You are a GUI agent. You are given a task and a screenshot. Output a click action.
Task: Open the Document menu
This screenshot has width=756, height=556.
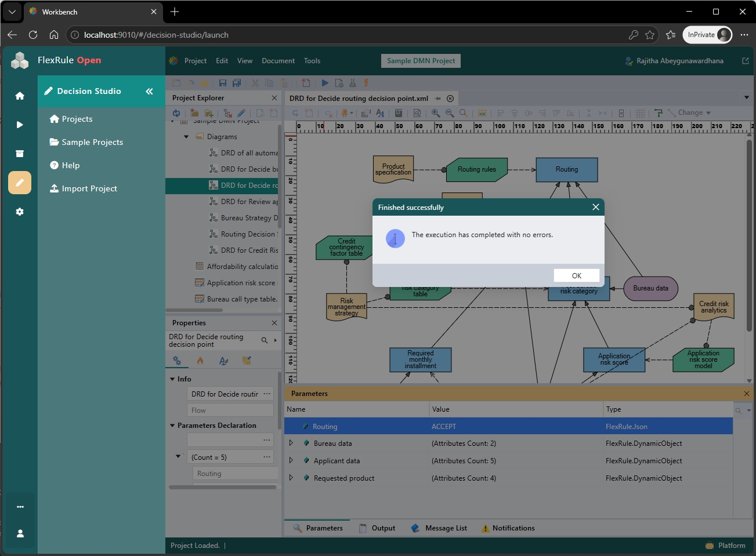[x=278, y=61]
